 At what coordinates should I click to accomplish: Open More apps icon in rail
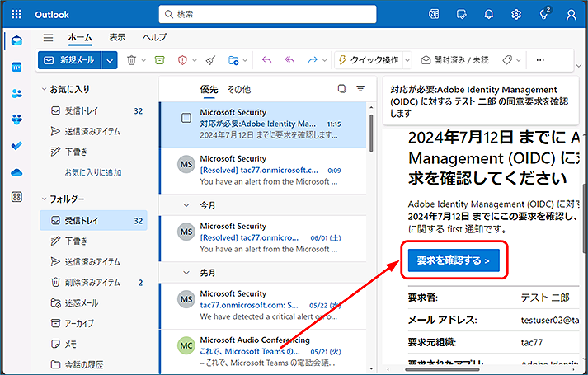coord(16,197)
